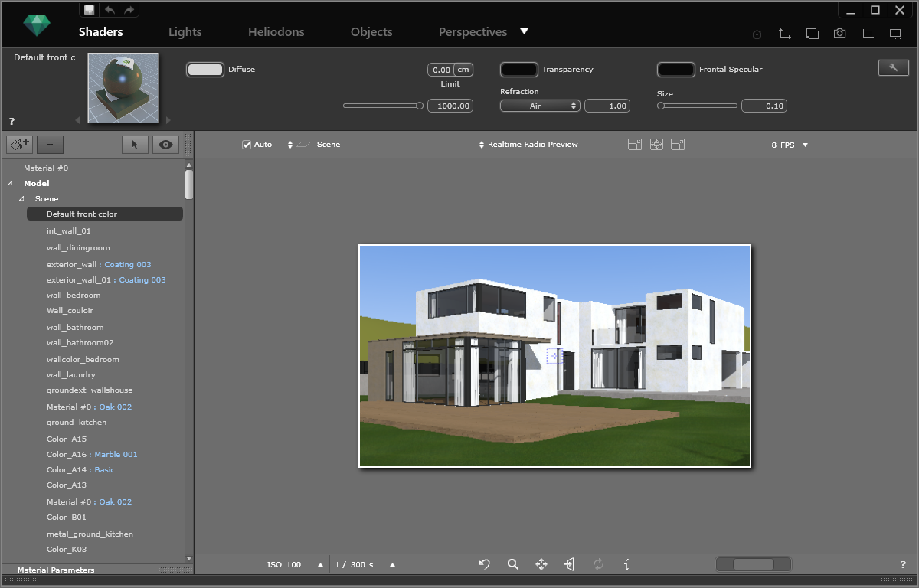
Task: Open the wrench shader settings button
Action: tap(893, 67)
